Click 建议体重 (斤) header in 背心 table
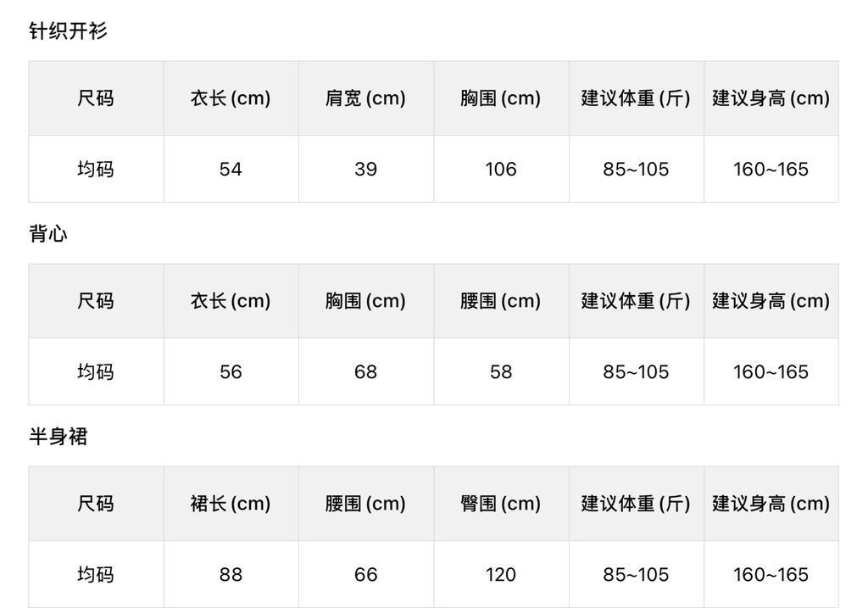The width and height of the screenshot is (868, 608). (x=636, y=301)
